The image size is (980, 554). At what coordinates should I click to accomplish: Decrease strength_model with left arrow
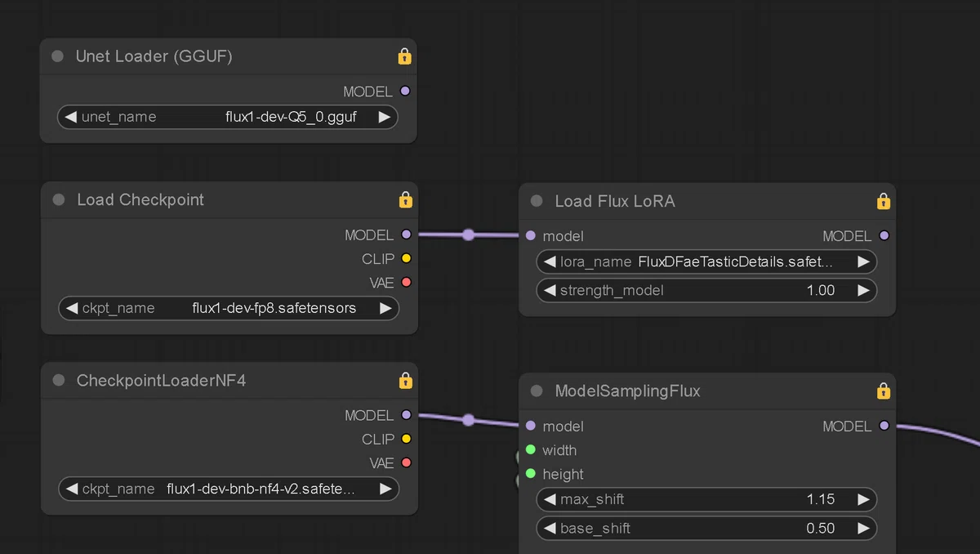(x=550, y=290)
